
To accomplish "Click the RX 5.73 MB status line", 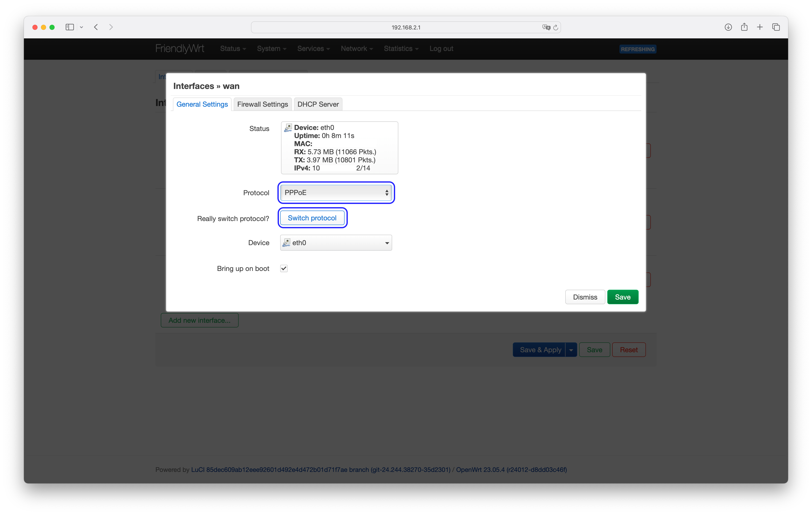I will (335, 152).
